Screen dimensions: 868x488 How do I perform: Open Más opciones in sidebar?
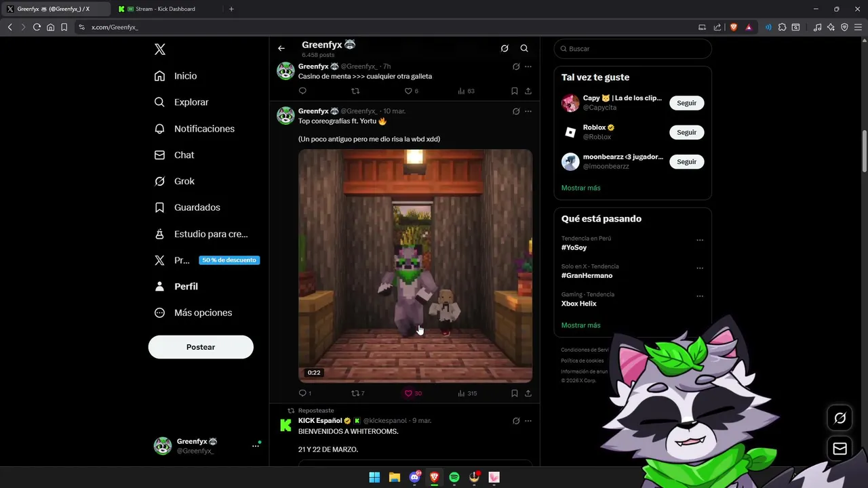tap(193, 312)
